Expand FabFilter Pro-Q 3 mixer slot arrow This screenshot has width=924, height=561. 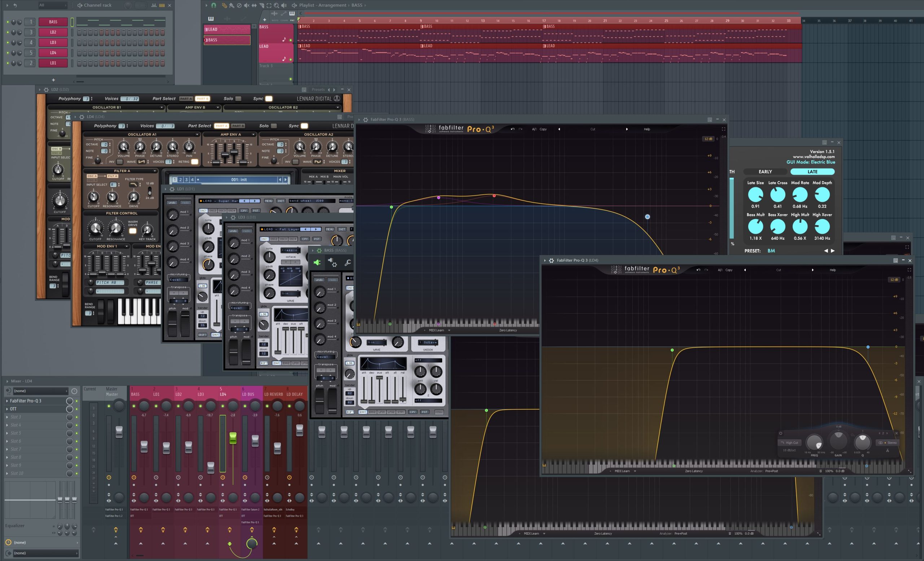coord(7,401)
